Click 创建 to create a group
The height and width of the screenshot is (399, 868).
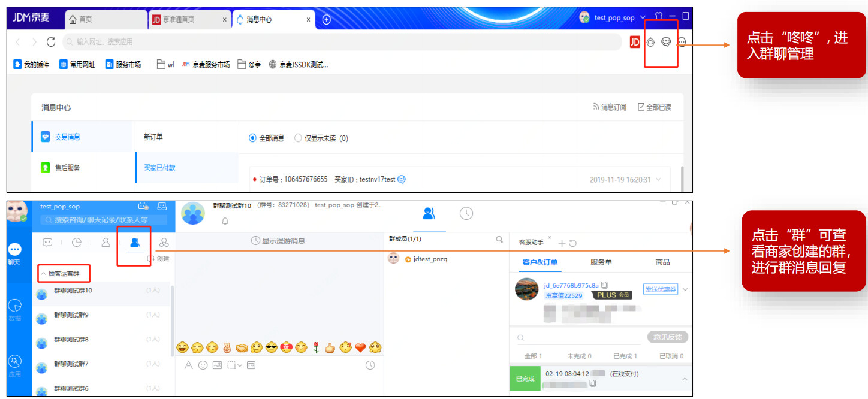tap(158, 259)
